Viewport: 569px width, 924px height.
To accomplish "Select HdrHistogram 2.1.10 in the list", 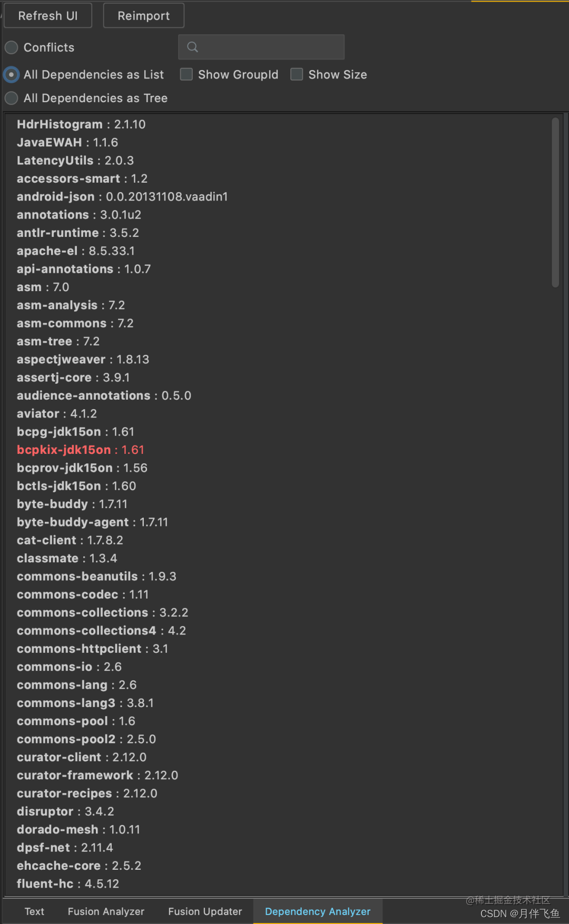I will pyautogui.click(x=81, y=124).
